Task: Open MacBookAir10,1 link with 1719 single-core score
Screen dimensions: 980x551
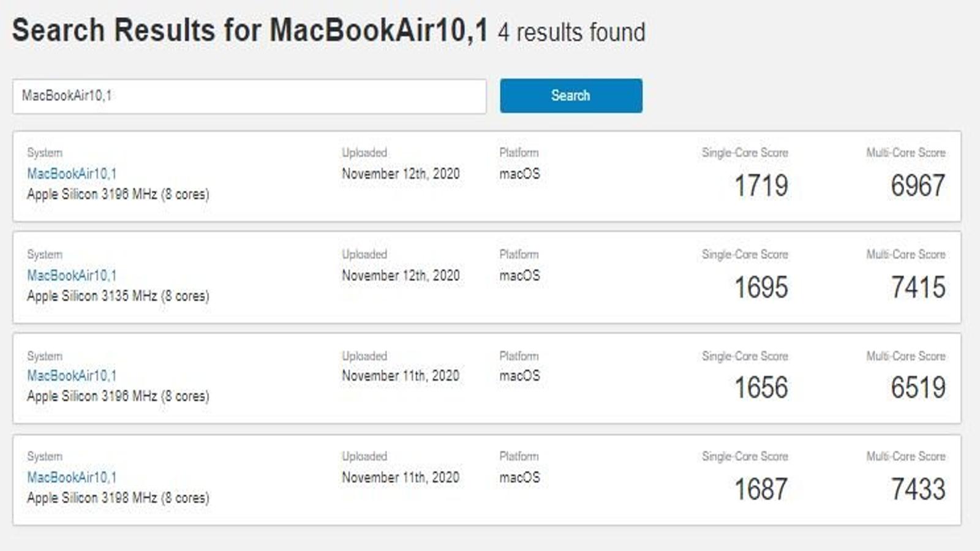Action: pos(72,174)
